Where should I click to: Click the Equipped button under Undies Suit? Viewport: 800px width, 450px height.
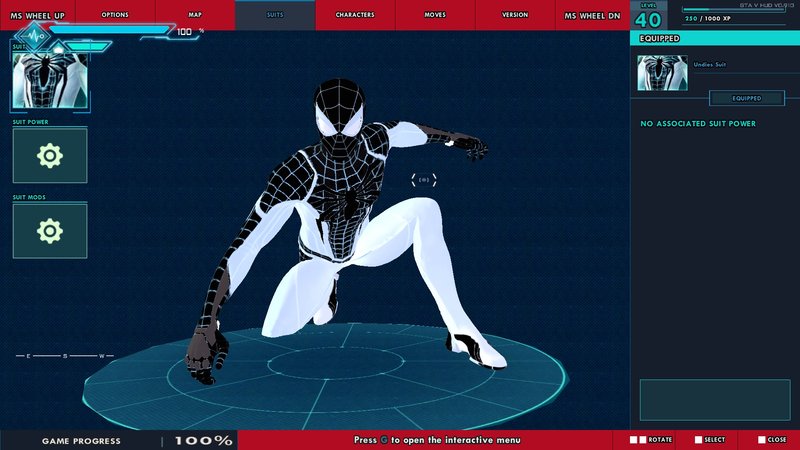747,98
